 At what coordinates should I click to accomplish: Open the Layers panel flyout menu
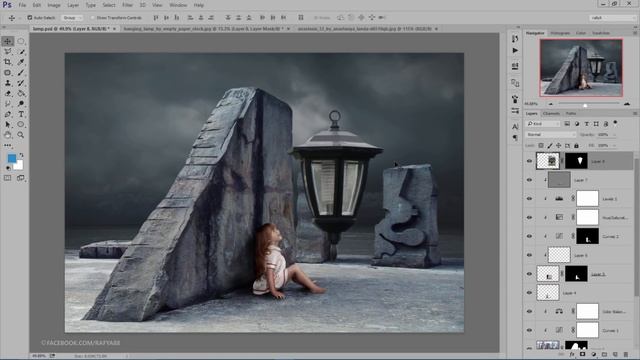click(635, 113)
